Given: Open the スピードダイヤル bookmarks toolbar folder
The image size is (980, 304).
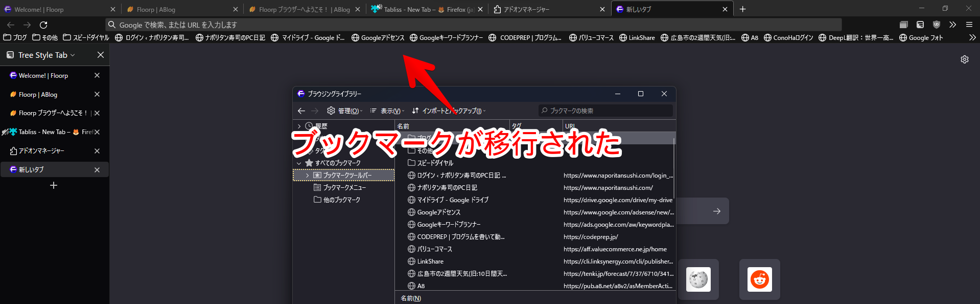Looking at the screenshot, I should pos(86,37).
